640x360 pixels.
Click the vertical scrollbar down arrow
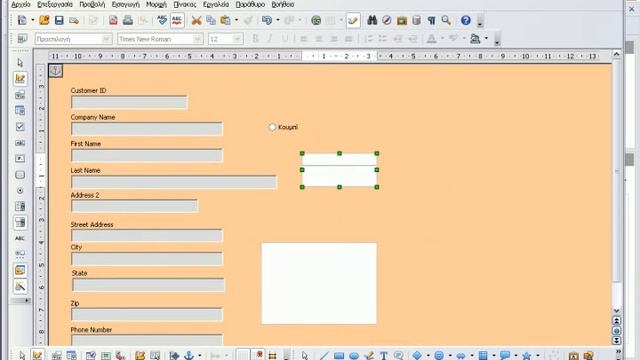tap(617, 311)
